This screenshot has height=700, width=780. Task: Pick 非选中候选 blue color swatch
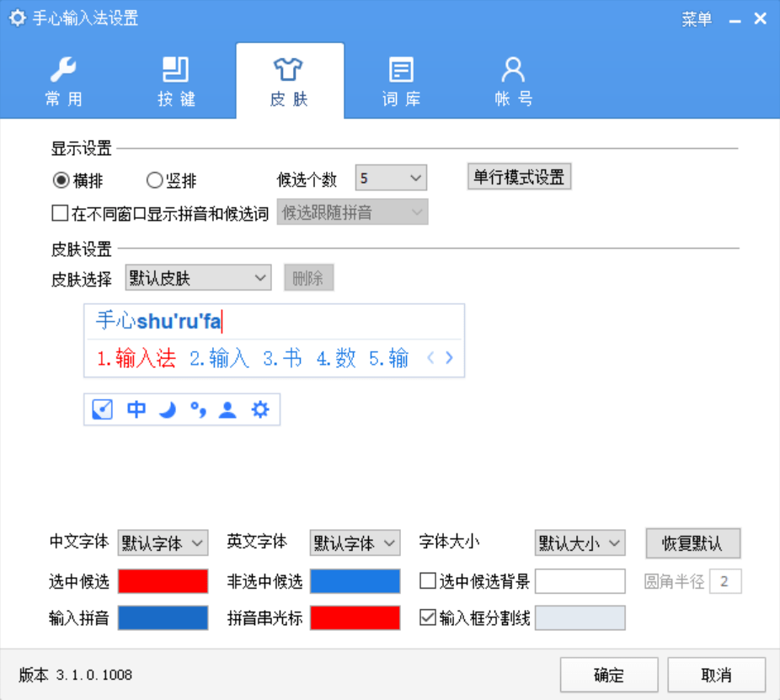pyautogui.click(x=355, y=581)
